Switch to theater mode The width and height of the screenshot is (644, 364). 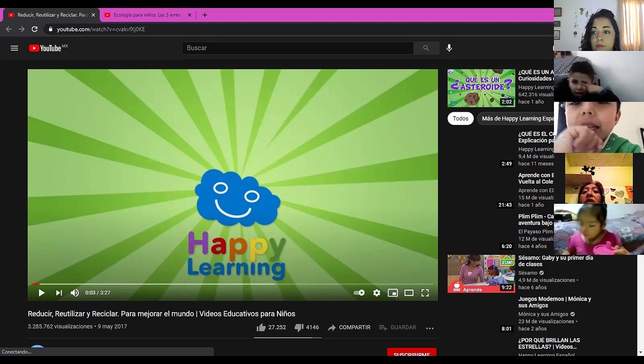coord(409,293)
